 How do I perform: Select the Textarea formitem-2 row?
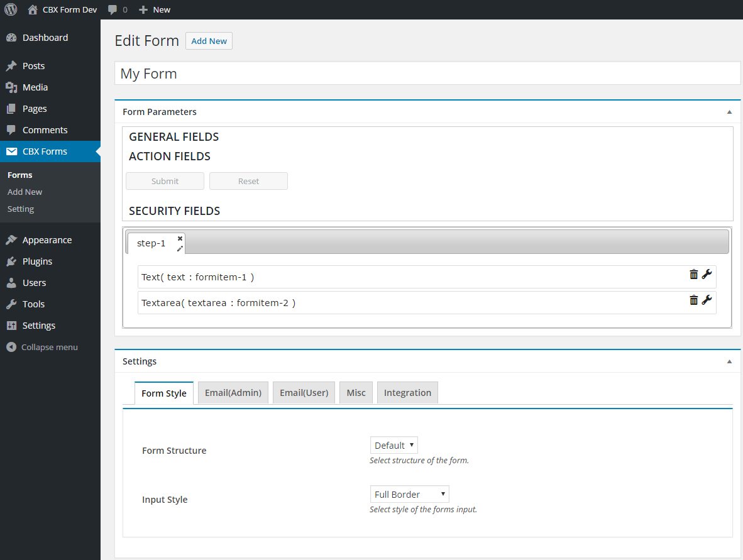pos(426,303)
